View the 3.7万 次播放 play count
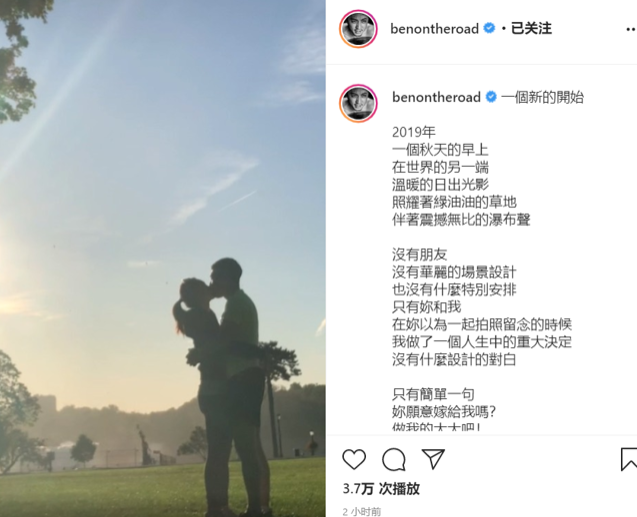Image resolution: width=637 pixels, height=517 pixels. (x=381, y=488)
